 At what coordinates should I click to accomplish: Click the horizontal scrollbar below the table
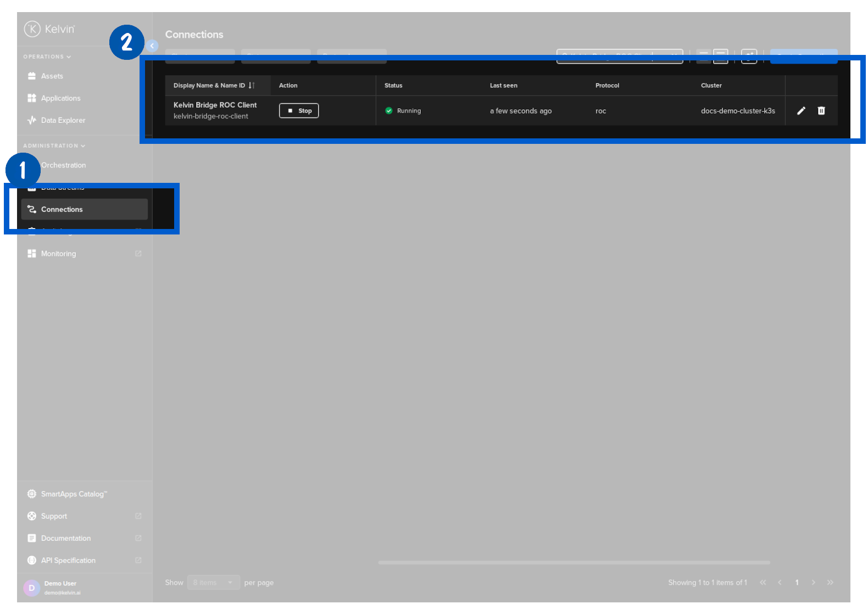[574, 563]
